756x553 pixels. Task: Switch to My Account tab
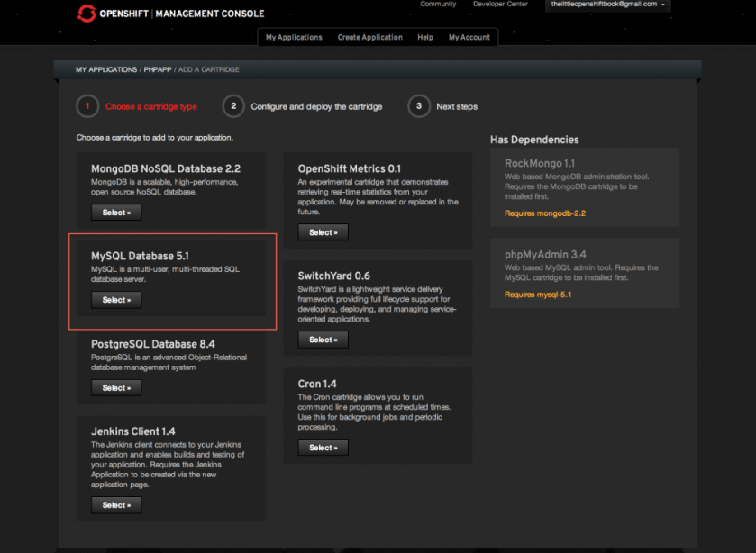469,37
